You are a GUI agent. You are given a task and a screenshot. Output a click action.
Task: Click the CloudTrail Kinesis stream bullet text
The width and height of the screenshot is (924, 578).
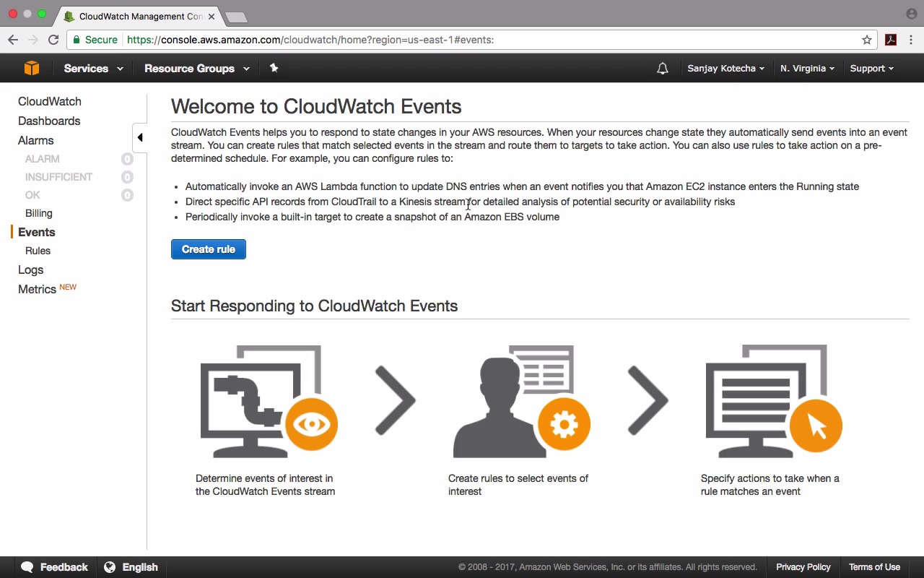click(460, 202)
